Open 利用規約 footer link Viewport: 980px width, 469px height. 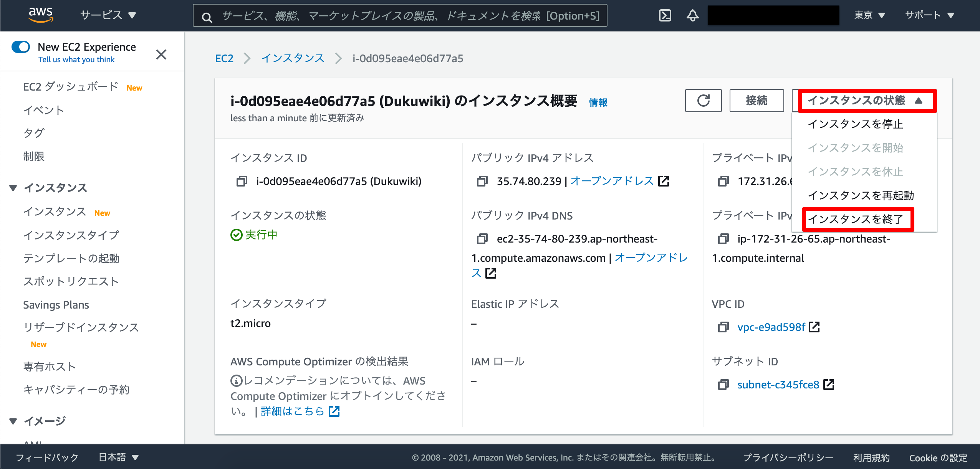tap(871, 457)
